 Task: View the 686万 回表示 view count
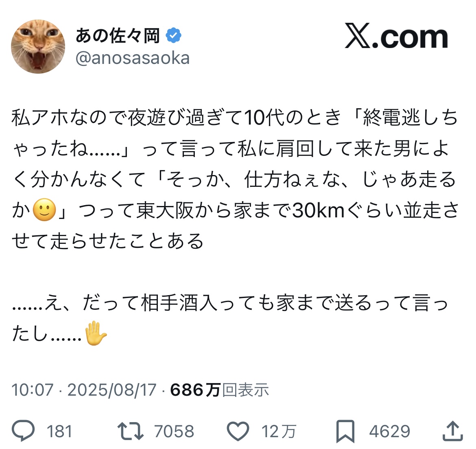(219, 390)
